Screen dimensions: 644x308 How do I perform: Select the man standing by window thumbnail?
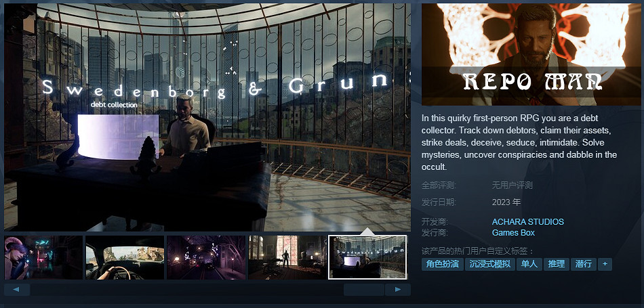(x=287, y=257)
